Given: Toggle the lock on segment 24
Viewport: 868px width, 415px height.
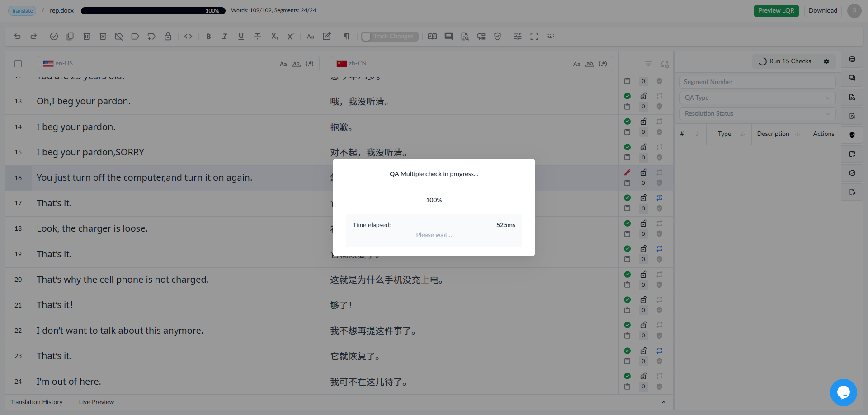Looking at the screenshot, I should point(643,376).
